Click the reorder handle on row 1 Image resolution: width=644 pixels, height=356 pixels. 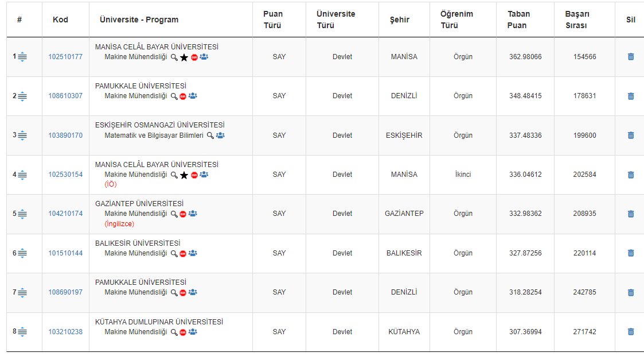click(22, 57)
